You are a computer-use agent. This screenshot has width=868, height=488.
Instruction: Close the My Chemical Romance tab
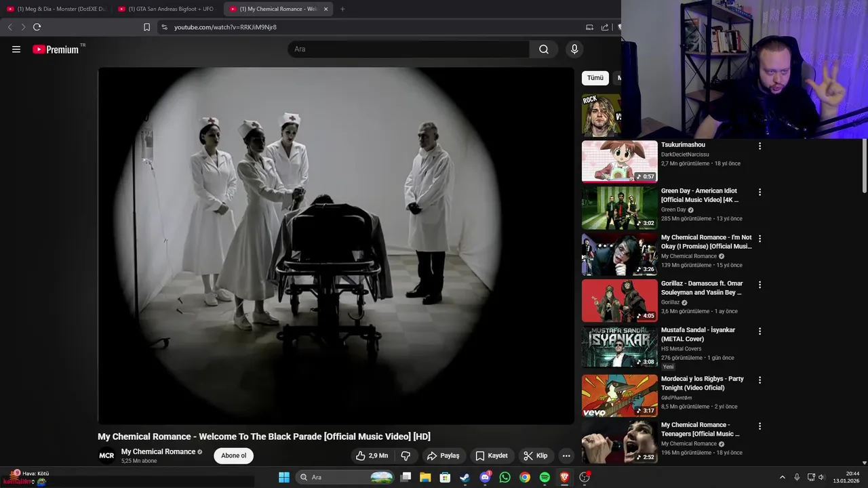(x=325, y=9)
